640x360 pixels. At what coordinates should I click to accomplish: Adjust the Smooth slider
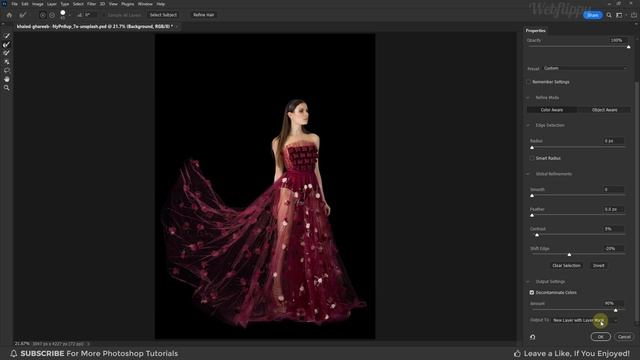[532, 196]
